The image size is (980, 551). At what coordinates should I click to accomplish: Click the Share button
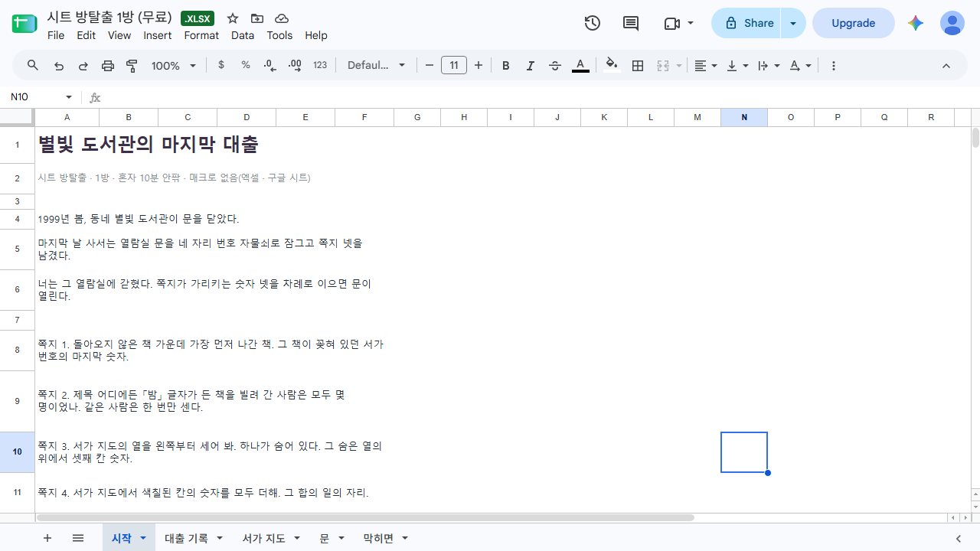point(746,23)
